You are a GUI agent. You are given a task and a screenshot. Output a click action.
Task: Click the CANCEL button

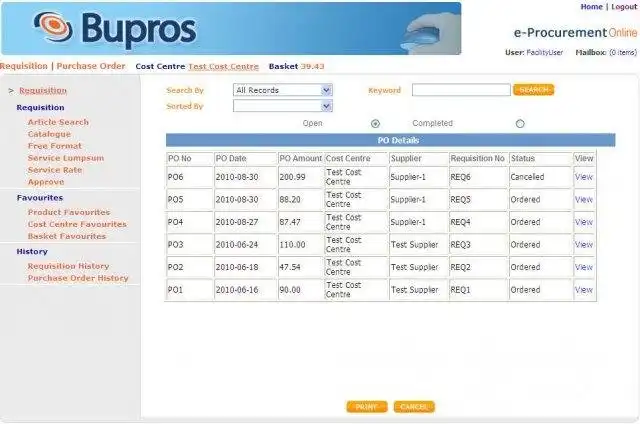pyautogui.click(x=414, y=407)
